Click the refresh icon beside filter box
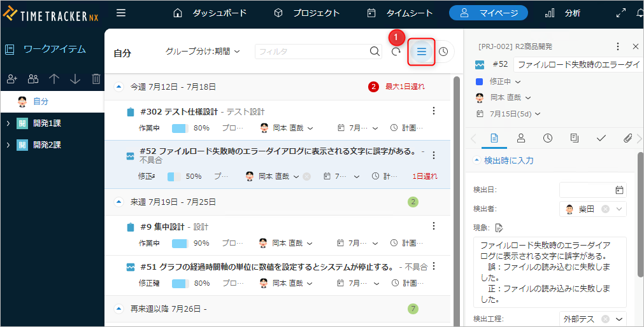This screenshot has width=644, height=327. click(396, 52)
